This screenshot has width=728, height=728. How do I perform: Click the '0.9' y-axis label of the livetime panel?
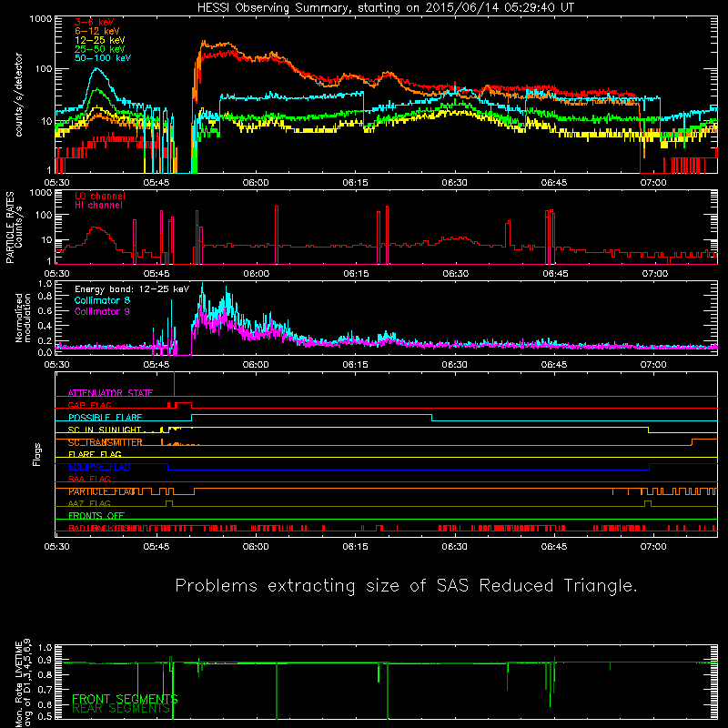[45, 659]
